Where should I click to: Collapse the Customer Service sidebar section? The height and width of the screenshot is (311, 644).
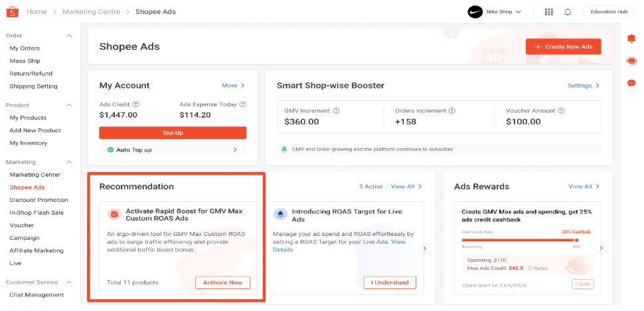pyautogui.click(x=69, y=282)
